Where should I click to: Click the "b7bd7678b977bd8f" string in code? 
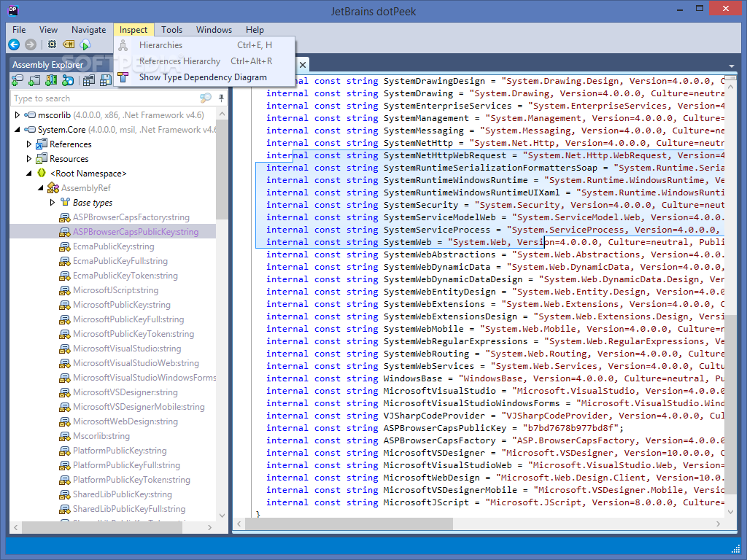click(570, 428)
